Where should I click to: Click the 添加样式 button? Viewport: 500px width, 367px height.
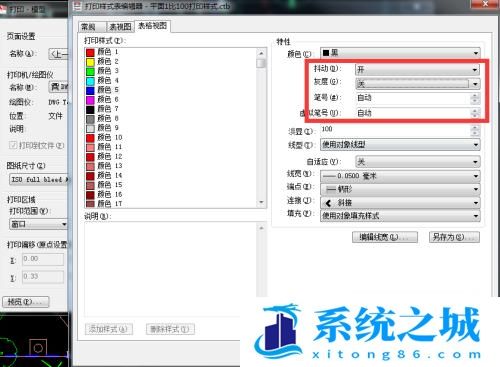coord(109,329)
